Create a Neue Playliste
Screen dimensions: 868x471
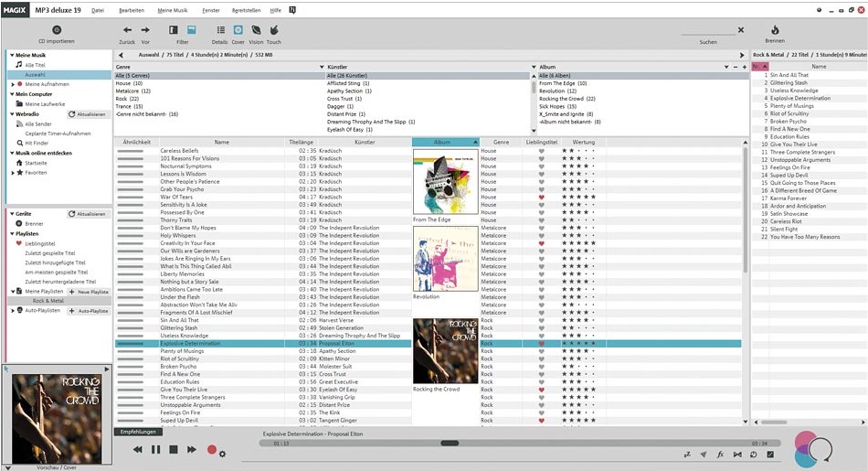pyautogui.click(x=89, y=292)
